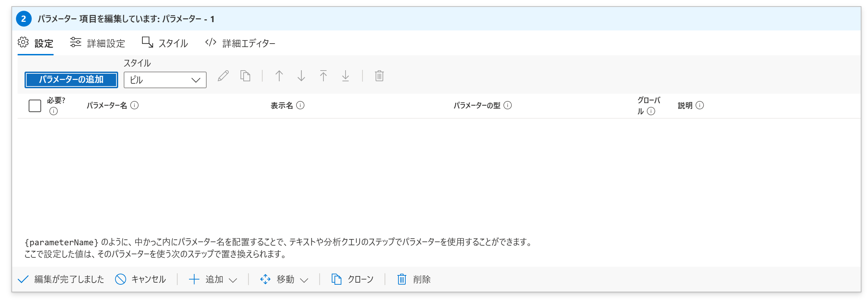Open the スタイル dropdown showing ピル

click(x=165, y=80)
